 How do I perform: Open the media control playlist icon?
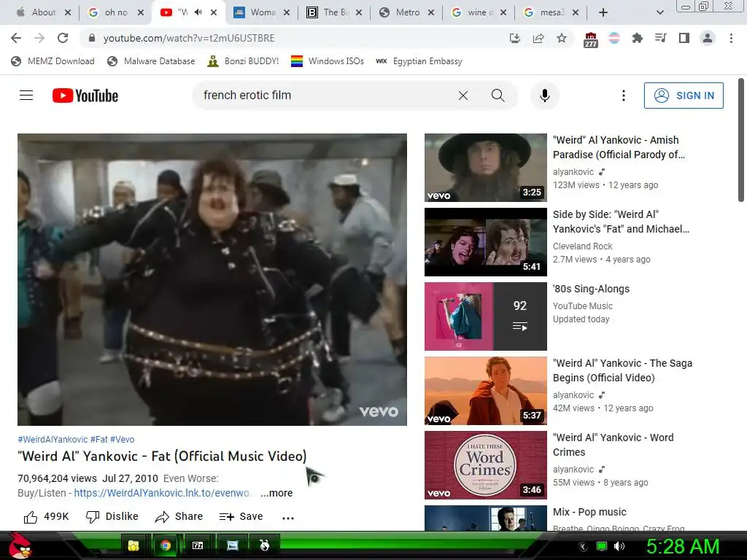pos(660,38)
